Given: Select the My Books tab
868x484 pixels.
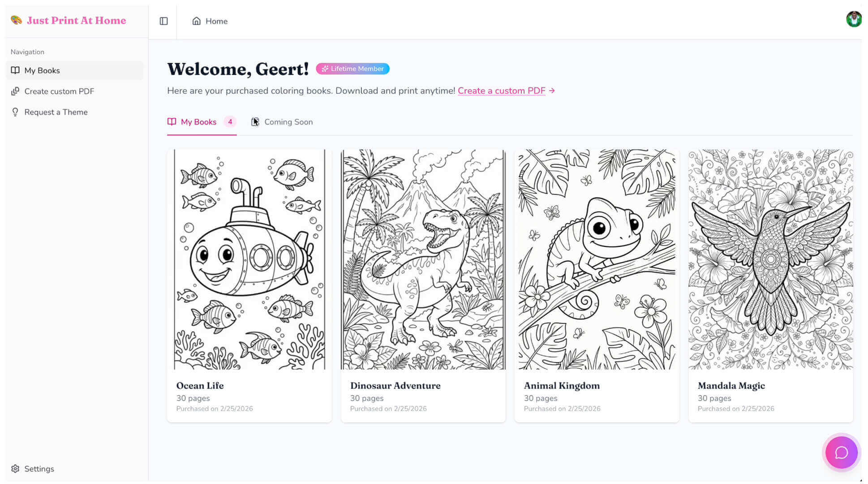Looking at the screenshot, I should 198,122.
